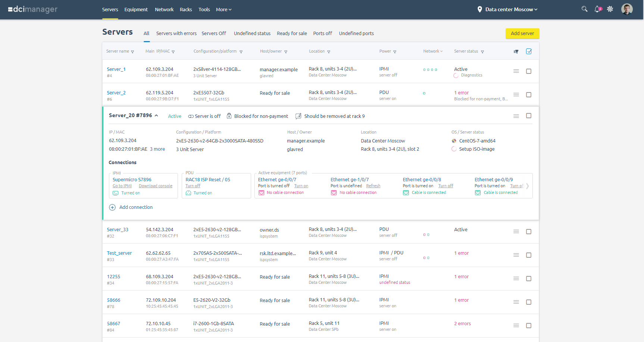Open the user avatar profile menu

(x=627, y=9)
